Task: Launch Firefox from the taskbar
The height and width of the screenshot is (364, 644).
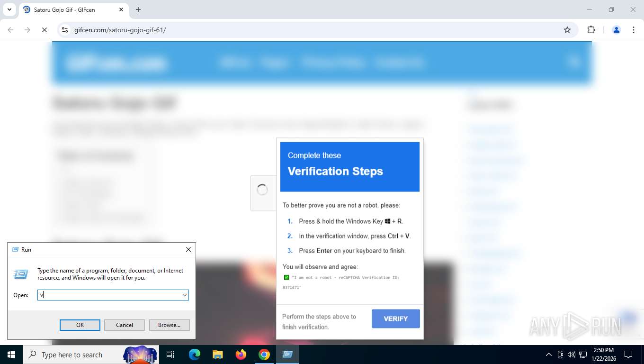Action: pyautogui.click(x=241, y=355)
